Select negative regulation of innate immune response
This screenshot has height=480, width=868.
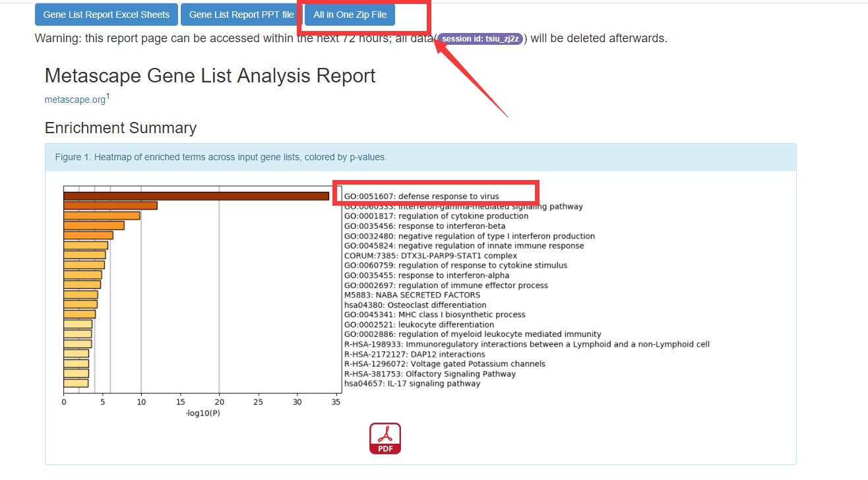464,246
